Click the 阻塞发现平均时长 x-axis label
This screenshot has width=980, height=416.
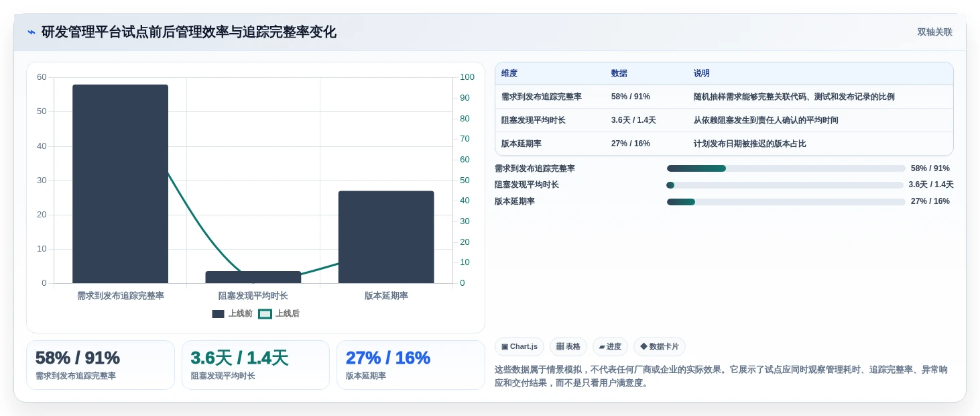click(x=253, y=295)
